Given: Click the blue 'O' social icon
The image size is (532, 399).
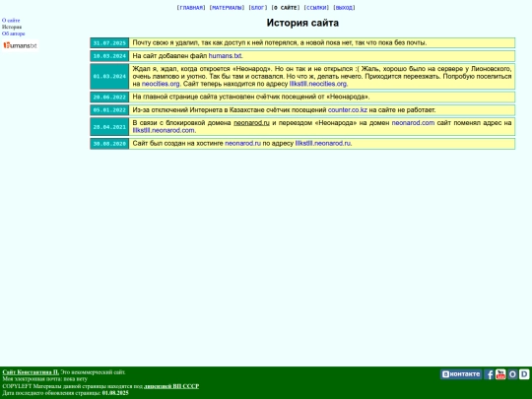Looking at the screenshot, I should [x=512, y=374].
